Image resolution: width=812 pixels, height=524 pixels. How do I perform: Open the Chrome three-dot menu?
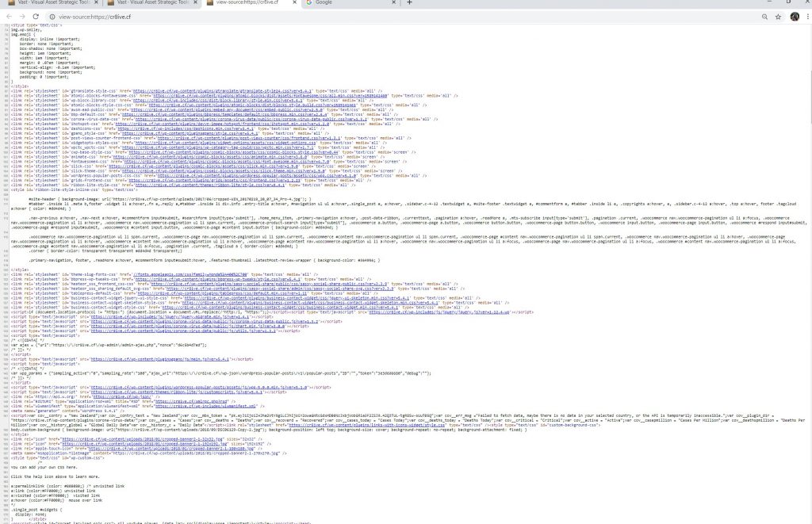pos(806,16)
